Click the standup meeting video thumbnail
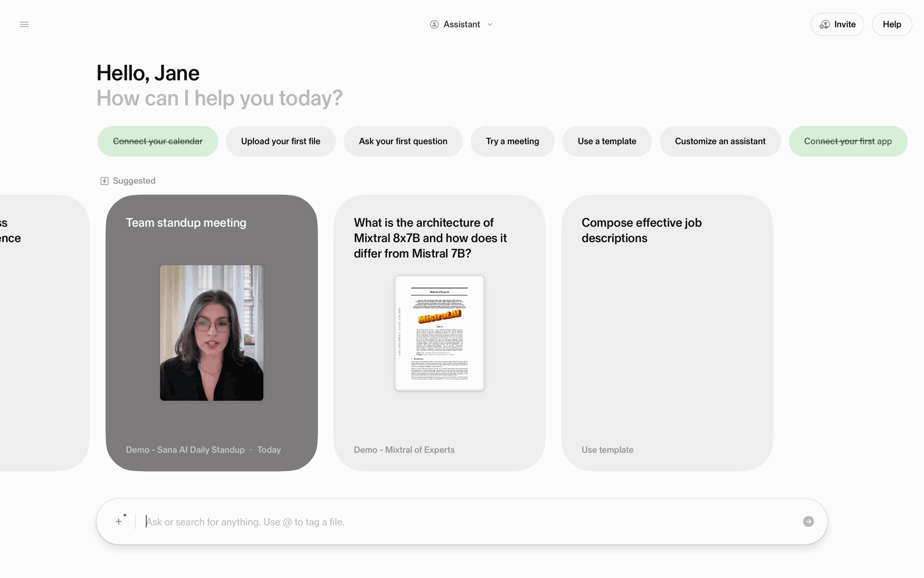Image resolution: width=924 pixels, height=578 pixels. tap(212, 333)
